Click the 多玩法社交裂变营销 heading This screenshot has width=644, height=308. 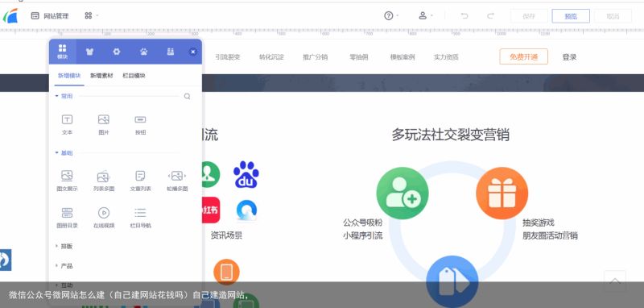[x=450, y=135]
